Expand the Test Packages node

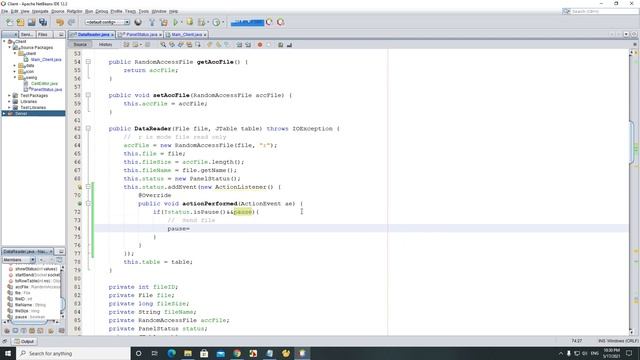pyautogui.click(x=10, y=95)
